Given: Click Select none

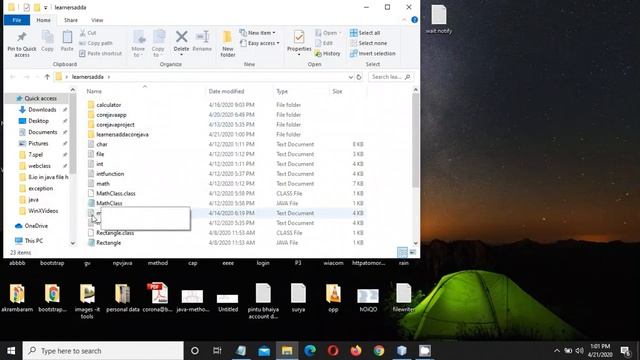Looking at the screenshot, I should (368, 43).
